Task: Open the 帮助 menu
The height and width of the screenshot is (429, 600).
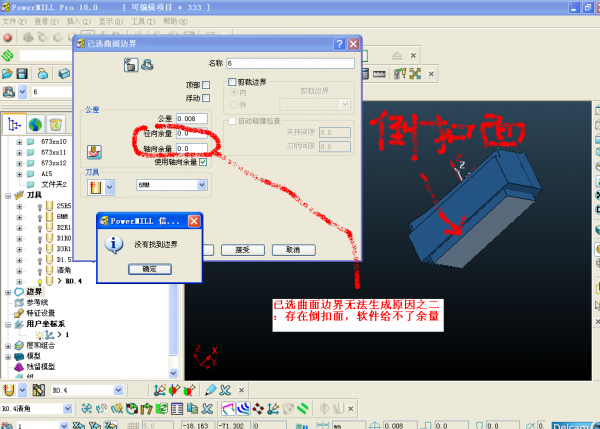Action: (175, 21)
